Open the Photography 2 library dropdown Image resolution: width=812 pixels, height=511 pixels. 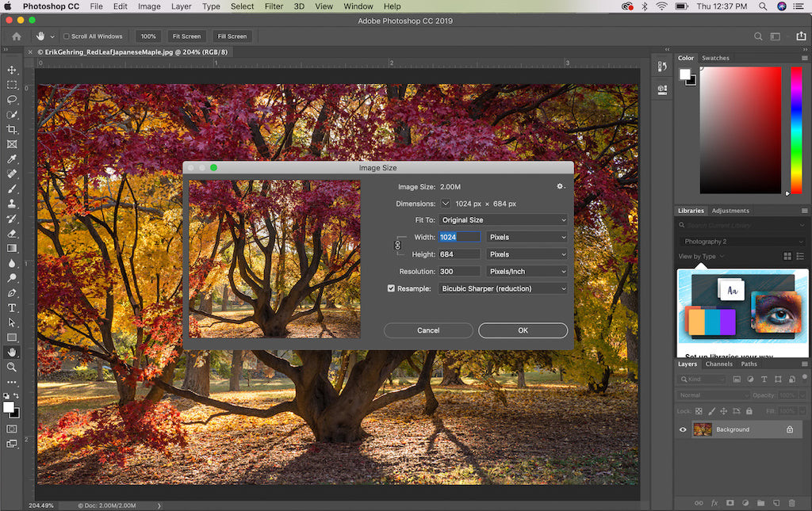click(x=741, y=242)
